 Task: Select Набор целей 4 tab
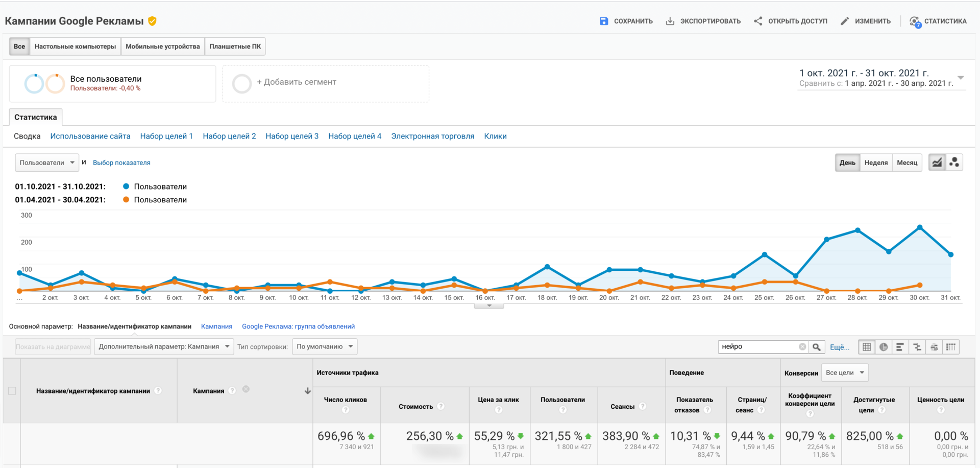355,136
